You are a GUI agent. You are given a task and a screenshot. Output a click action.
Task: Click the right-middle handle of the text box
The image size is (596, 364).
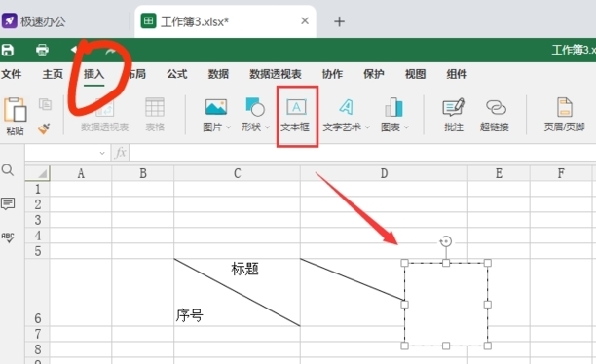click(488, 305)
